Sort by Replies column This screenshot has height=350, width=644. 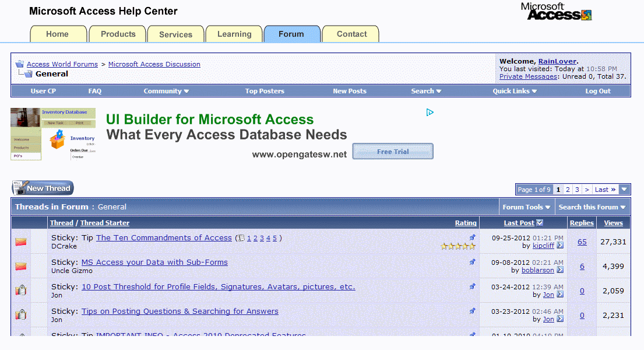tap(582, 223)
